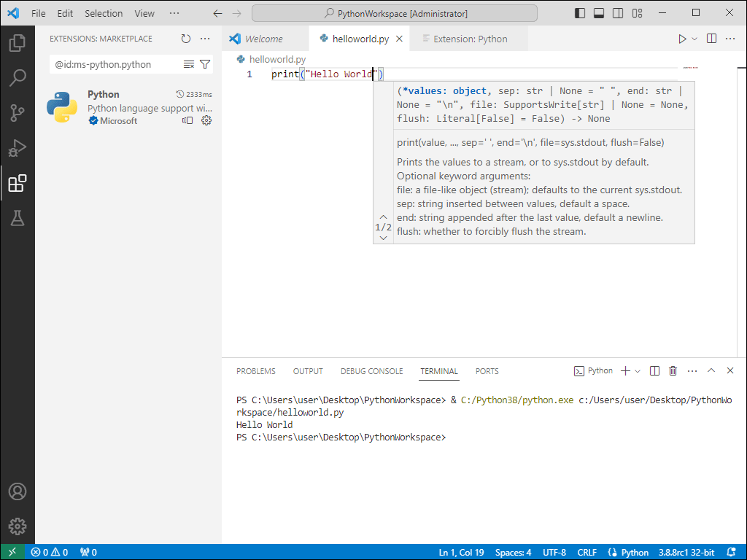Click Python extension remote sync icon
747x560 pixels.
click(x=187, y=120)
